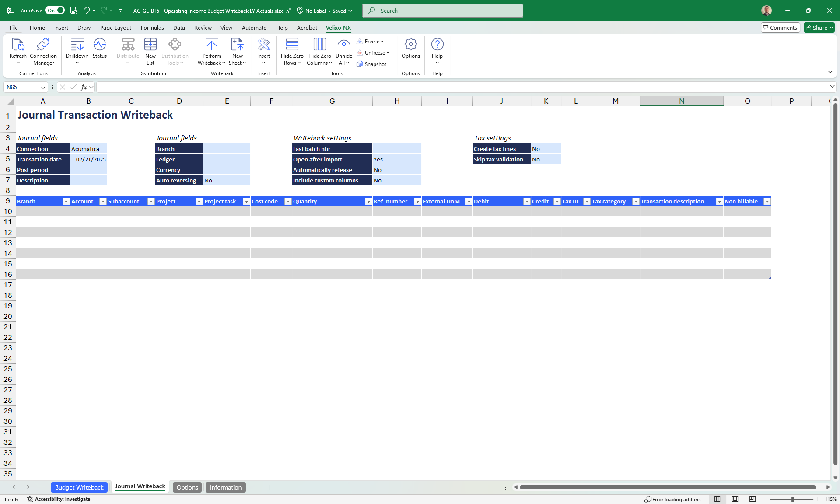Screen dimensions: 840x504
Task: Click the Status analysis icon
Action: [x=100, y=45]
